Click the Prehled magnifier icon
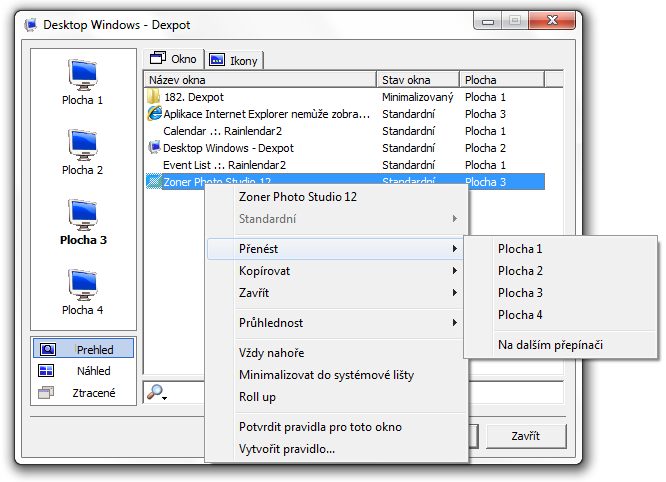Viewport: 666px width, 482px height. tap(47, 349)
